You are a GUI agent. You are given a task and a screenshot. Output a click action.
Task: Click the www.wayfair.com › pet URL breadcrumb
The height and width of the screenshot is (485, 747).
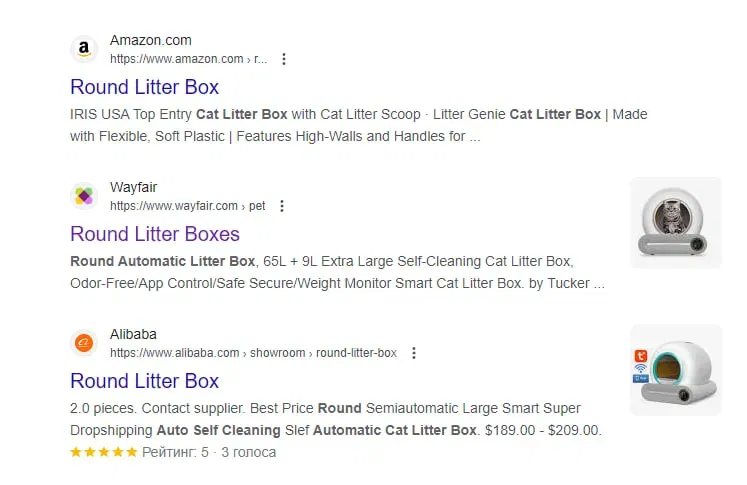[x=187, y=206]
